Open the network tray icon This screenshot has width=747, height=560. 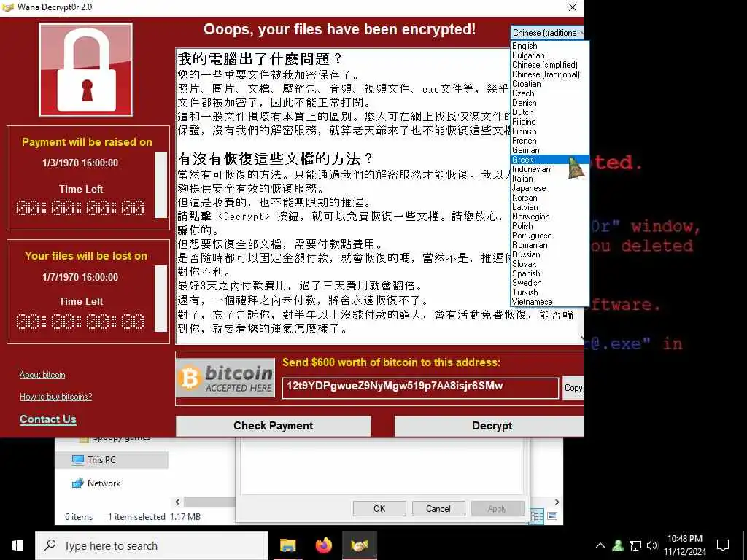635,545
